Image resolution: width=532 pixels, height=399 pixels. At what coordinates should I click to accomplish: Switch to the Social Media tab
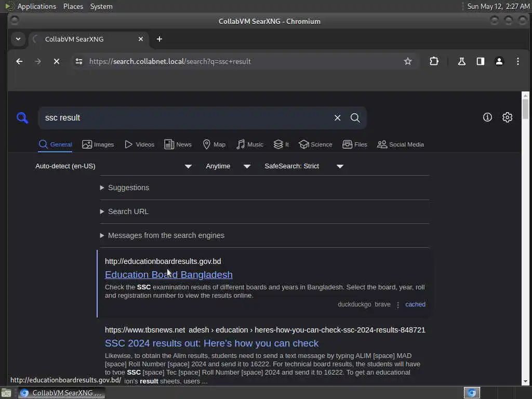coord(401,144)
